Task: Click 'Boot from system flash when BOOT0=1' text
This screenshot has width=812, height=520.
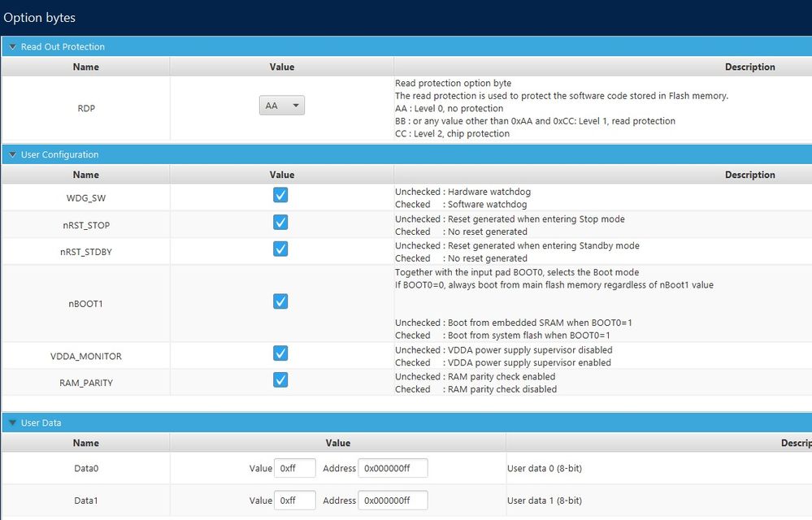Action: (x=528, y=336)
